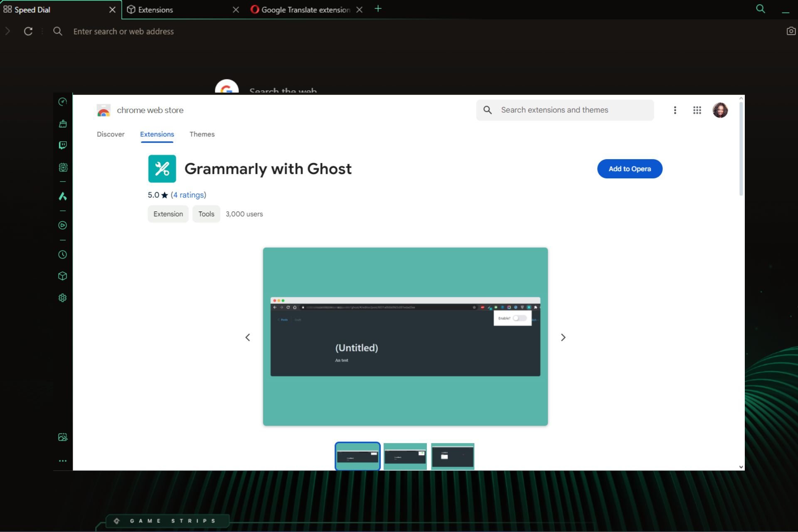Click the Tools category chip
The image size is (798, 532).
[x=206, y=214]
